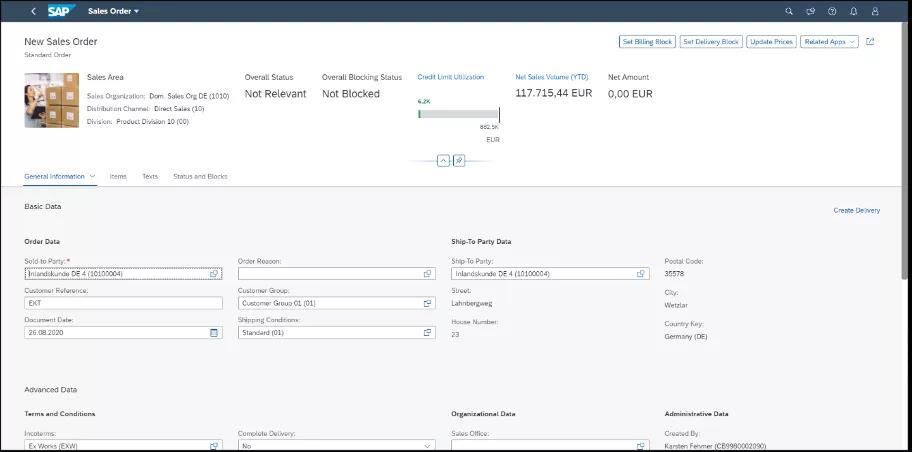The height and width of the screenshot is (452, 912).
Task: Click the city value Wetzlar
Action: pyautogui.click(x=676, y=305)
